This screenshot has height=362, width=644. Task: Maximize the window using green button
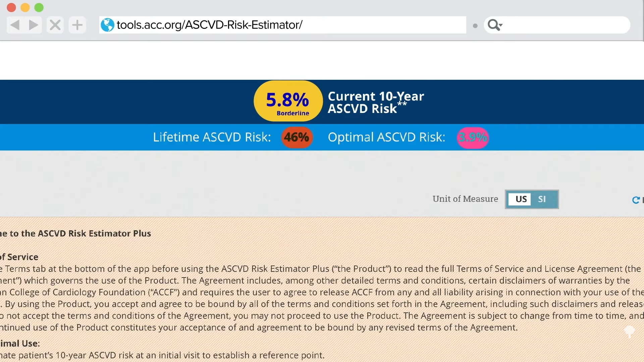pyautogui.click(x=39, y=7)
